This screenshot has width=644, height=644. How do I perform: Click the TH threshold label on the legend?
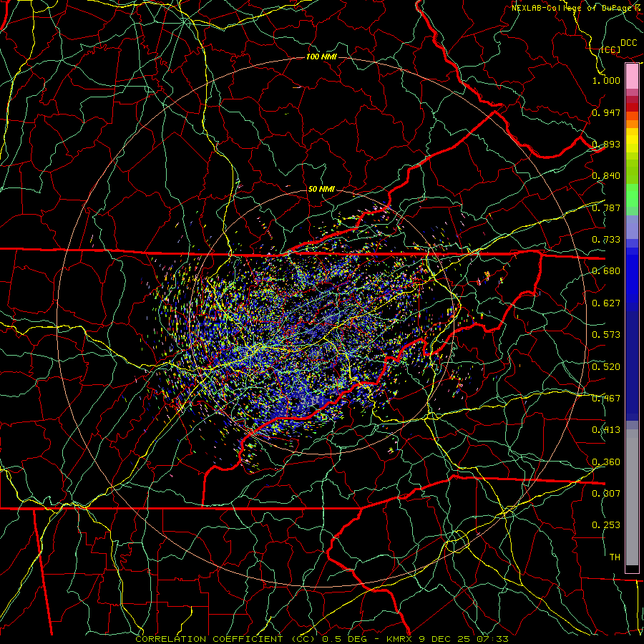pos(615,557)
